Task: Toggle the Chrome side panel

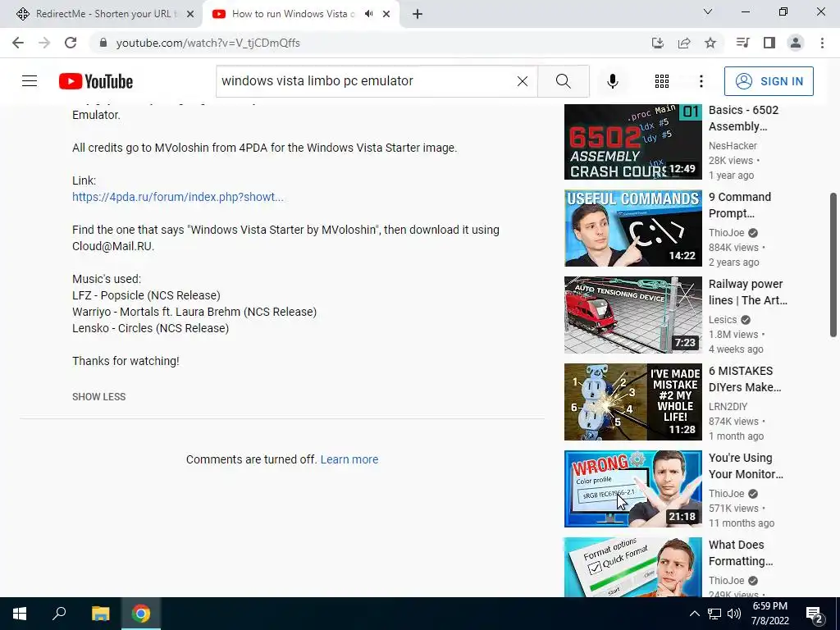Action: point(769,43)
